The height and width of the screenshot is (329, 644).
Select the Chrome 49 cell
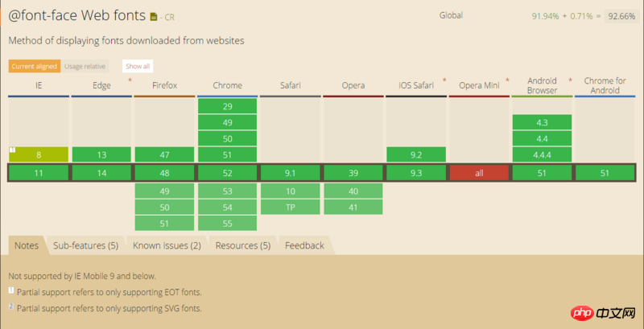(x=228, y=122)
